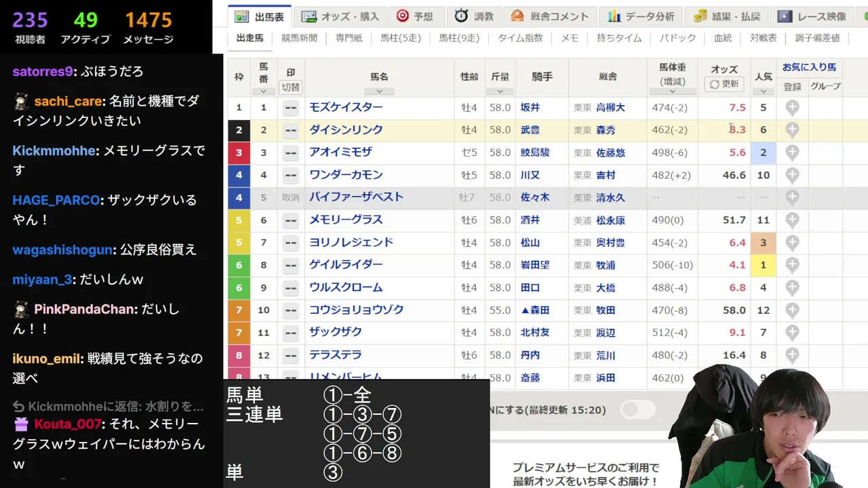Select the 調子偏差値 sub-tab
Image resolution: width=868 pixels, height=488 pixels.
coord(817,38)
